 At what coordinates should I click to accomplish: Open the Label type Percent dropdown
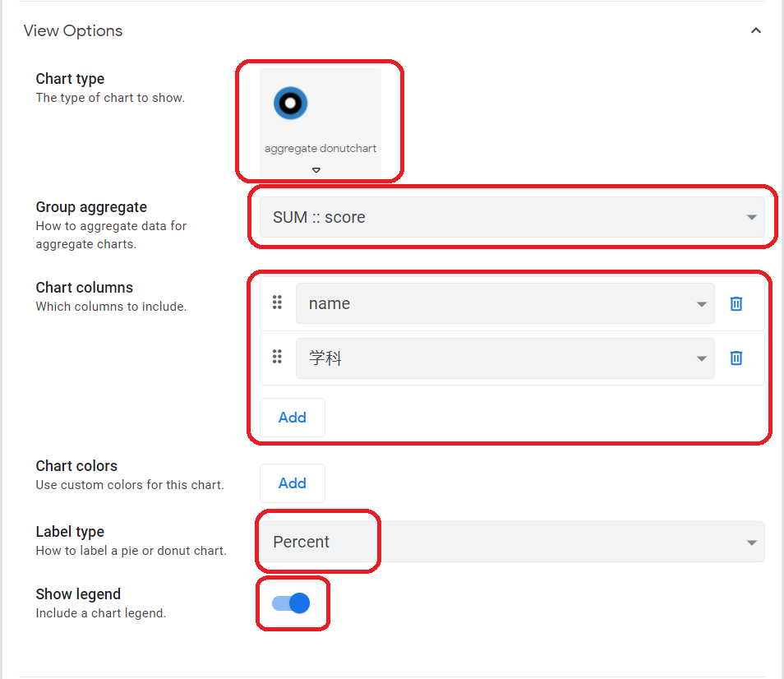click(512, 542)
